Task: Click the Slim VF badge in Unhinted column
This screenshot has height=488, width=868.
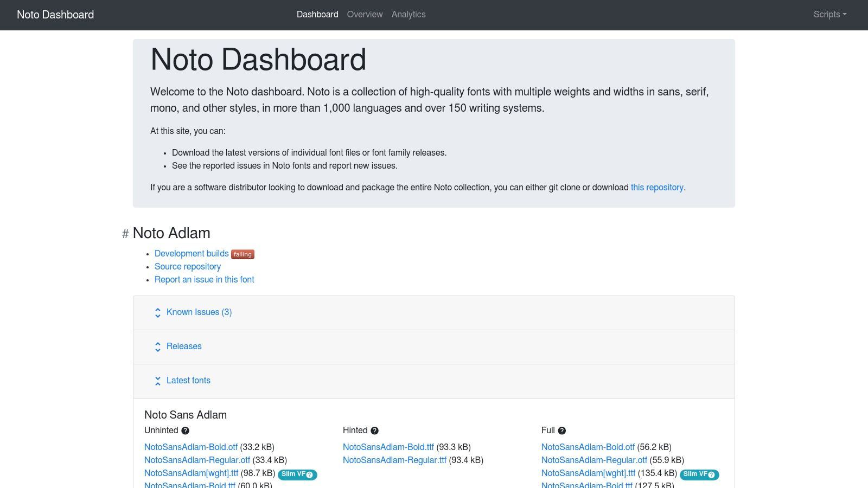Action: coord(297,474)
